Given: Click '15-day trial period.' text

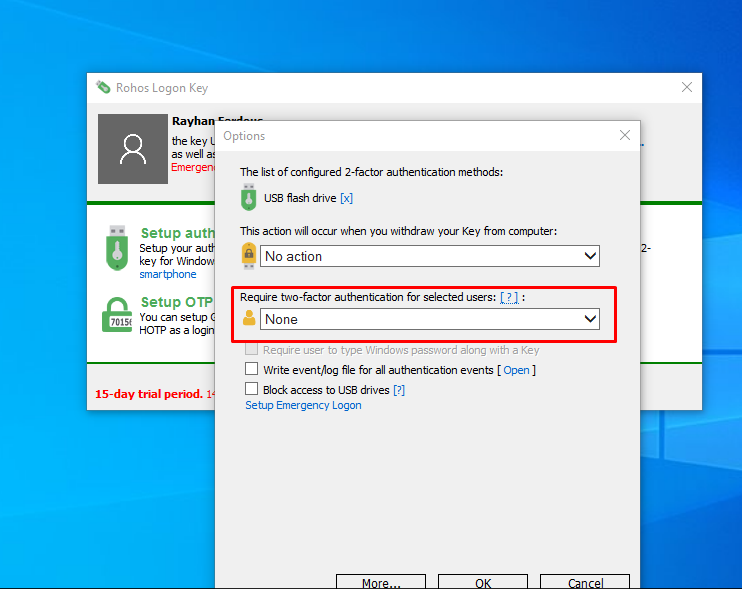Looking at the screenshot, I should coord(149,394).
